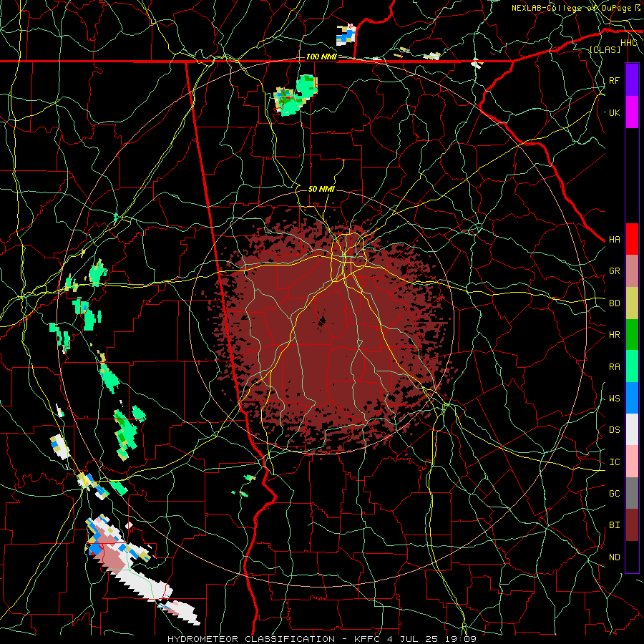Click the 'UK' legend label
Image resolution: width=644 pixels, height=644 pixels.
tap(614, 113)
